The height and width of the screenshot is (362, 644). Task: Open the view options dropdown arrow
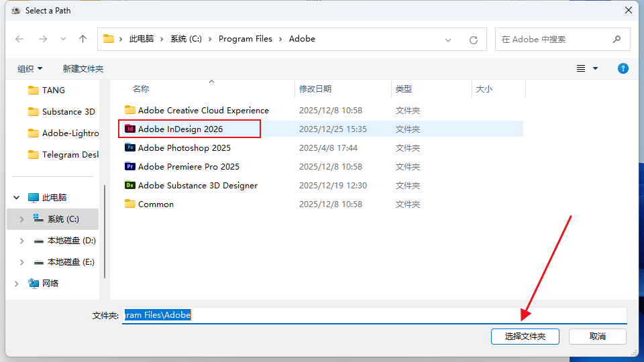coord(595,68)
